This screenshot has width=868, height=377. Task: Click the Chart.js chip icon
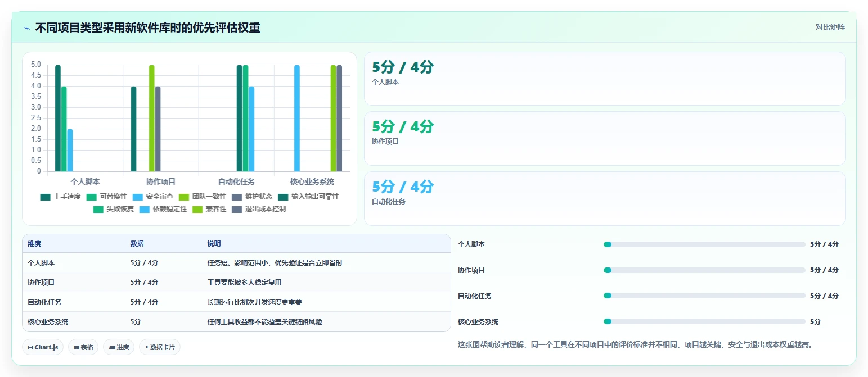(x=30, y=348)
